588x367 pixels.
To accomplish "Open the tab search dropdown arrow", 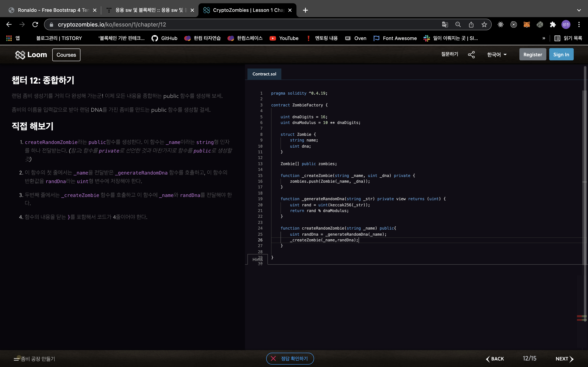I will click(579, 10).
